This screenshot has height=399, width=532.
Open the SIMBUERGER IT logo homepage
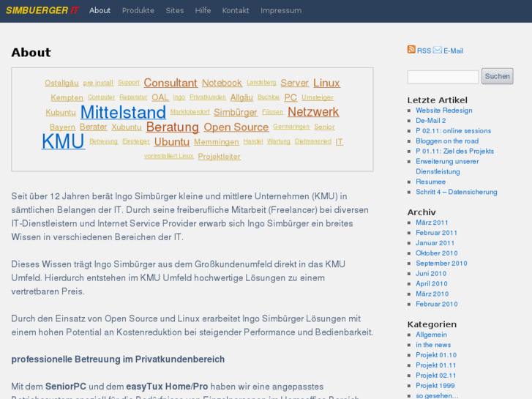pos(42,10)
